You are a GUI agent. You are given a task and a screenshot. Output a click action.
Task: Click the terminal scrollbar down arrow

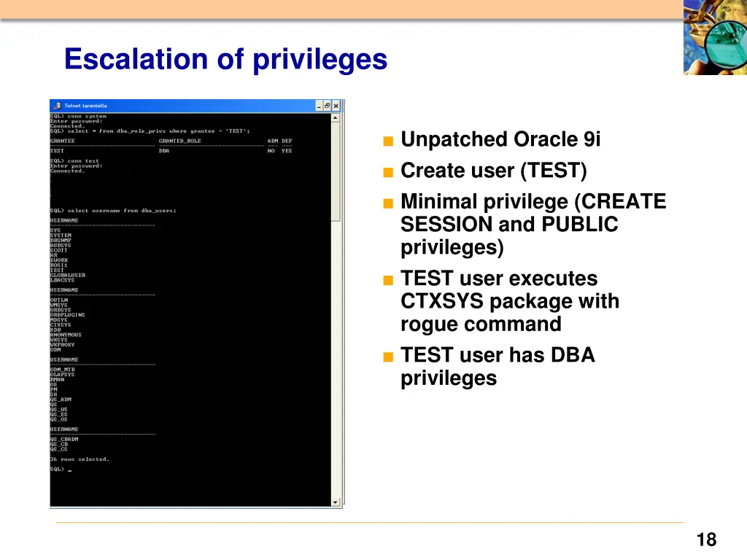pyautogui.click(x=336, y=502)
